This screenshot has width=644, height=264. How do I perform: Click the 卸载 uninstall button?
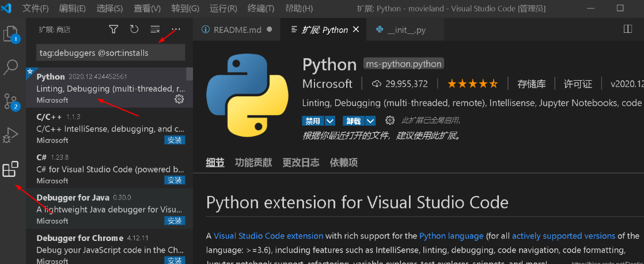(x=354, y=121)
